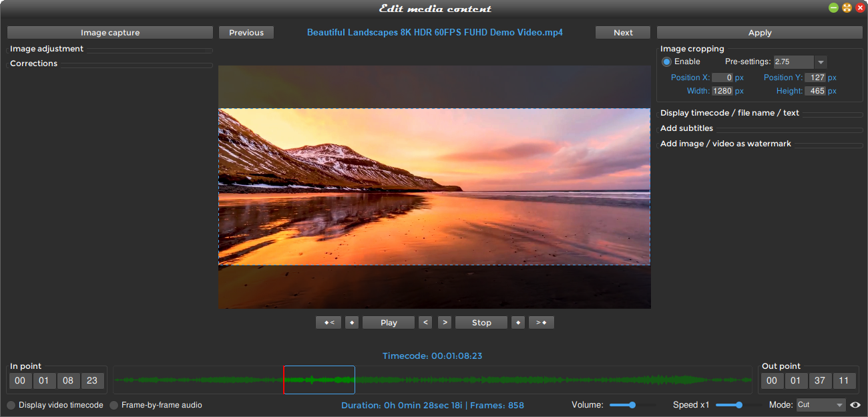Set the in point at current frame
This screenshot has width=868, height=417.
pyautogui.click(x=352, y=322)
